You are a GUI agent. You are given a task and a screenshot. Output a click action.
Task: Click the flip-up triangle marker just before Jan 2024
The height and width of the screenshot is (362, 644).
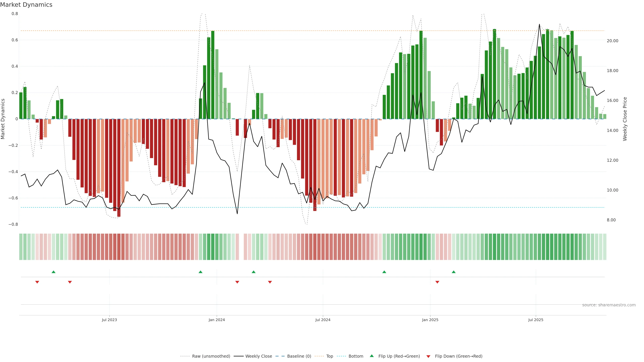click(201, 272)
